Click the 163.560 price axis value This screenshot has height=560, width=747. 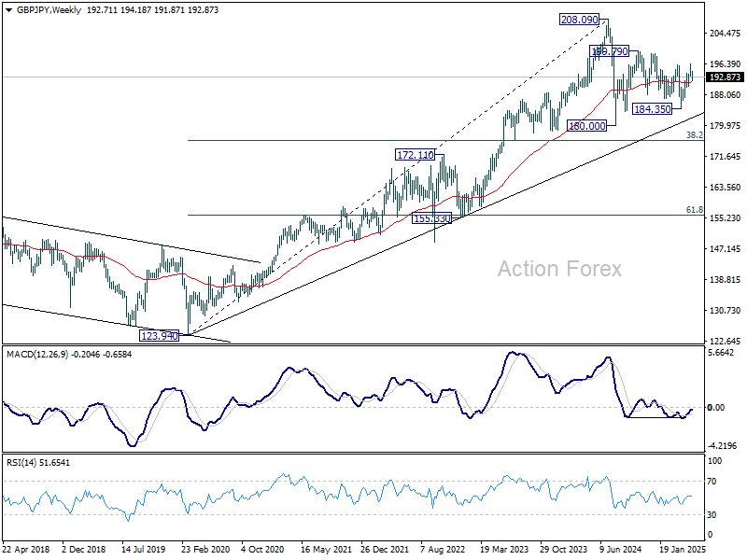726,188
